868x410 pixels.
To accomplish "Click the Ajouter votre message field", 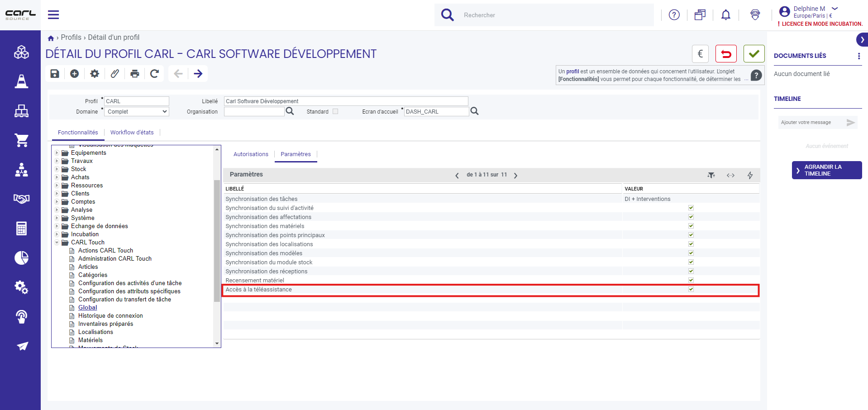I will click(811, 123).
